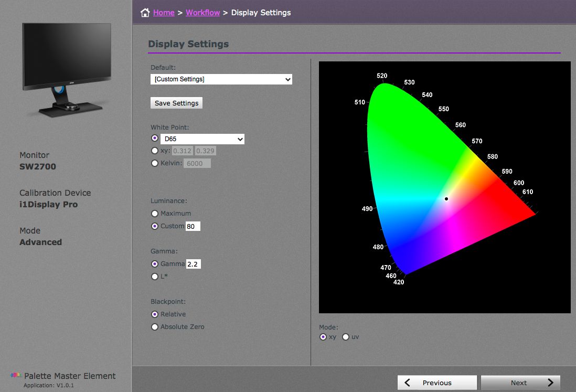Click the Next button
This screenshot has height=392, width=576.
(x=520, y=383)
